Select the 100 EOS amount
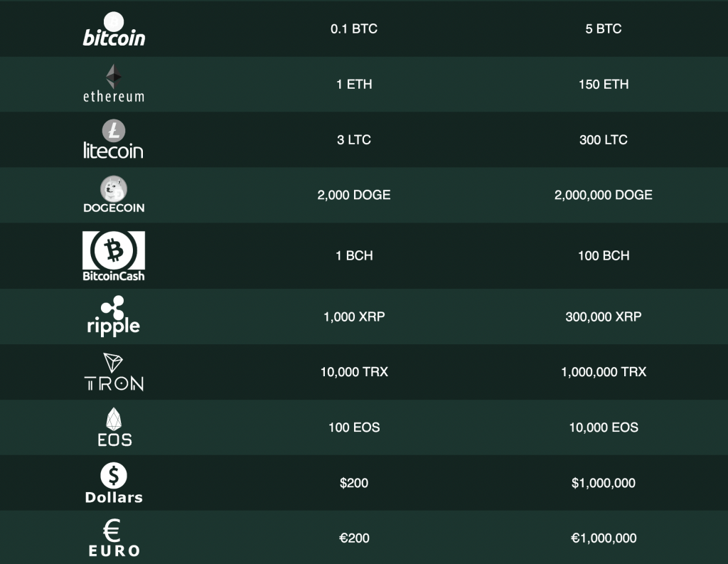728x564 pixels. click(x=354, y=427)
